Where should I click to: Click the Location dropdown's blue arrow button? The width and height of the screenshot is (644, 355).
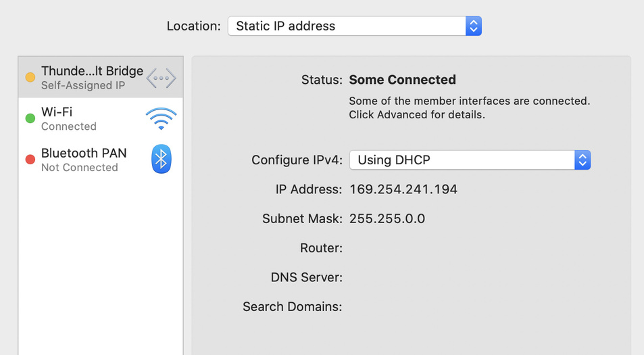point(474,26)
